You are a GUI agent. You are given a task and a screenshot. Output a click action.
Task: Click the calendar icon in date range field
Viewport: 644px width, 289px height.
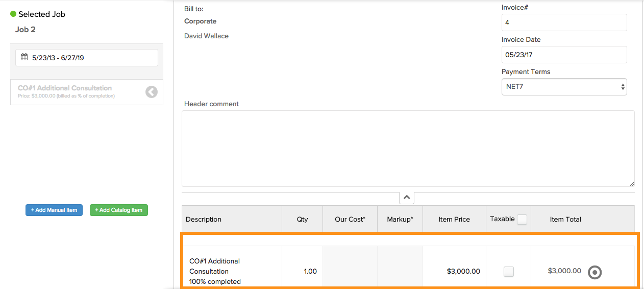[x=24, y=57]
